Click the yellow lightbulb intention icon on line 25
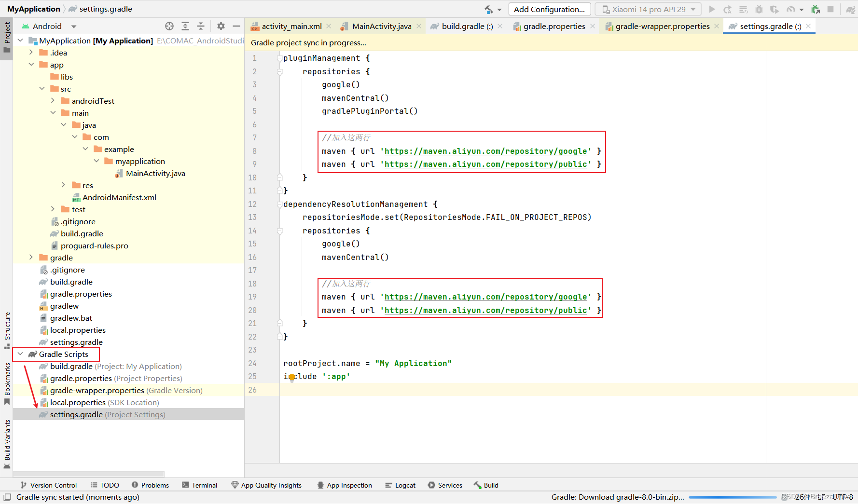 (x=291, y=378)
